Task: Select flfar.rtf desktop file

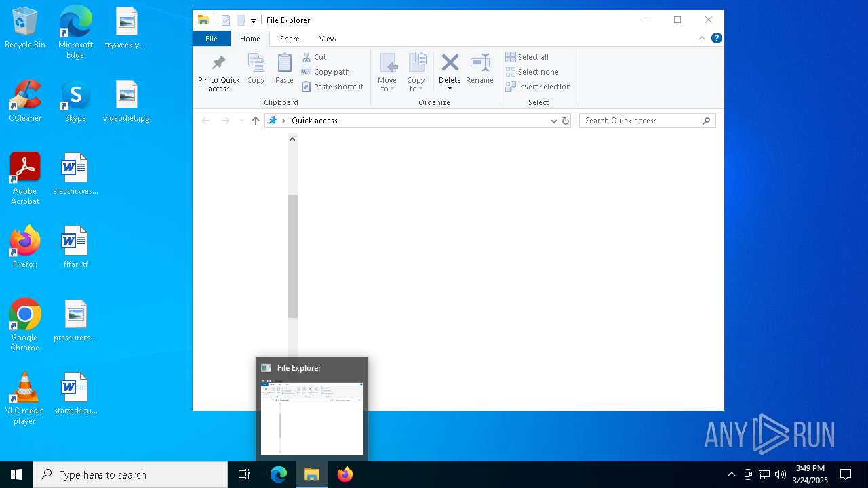Action: (75, 247)
